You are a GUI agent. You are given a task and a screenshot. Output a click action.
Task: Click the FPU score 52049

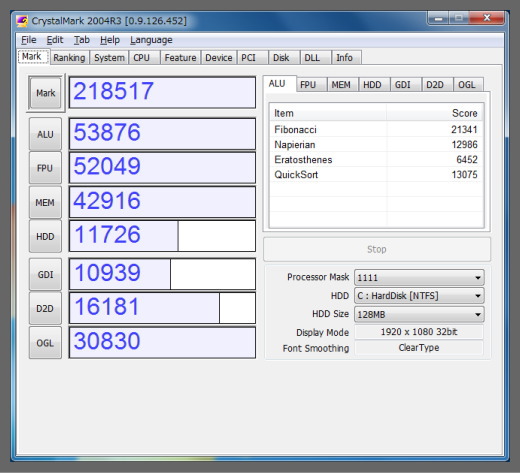[x=162, y=168]
